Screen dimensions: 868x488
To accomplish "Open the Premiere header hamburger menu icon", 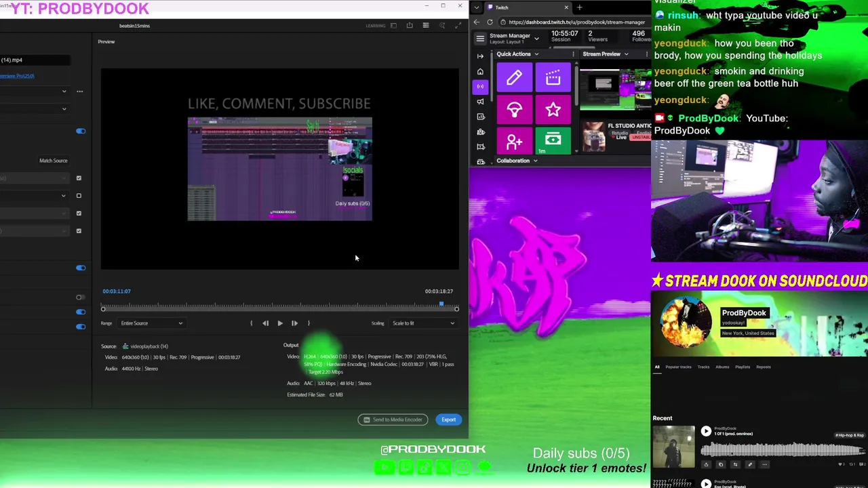I will click(x=426, y=26).
